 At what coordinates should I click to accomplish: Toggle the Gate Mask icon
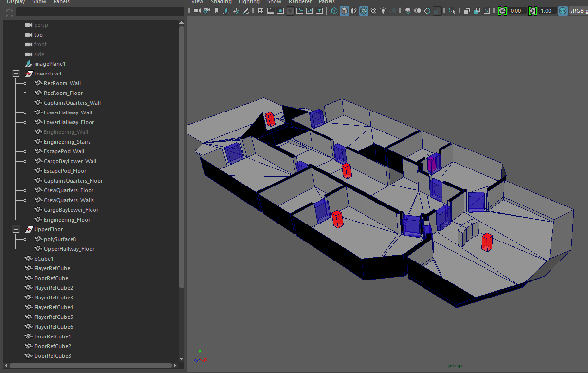point(290,11)
